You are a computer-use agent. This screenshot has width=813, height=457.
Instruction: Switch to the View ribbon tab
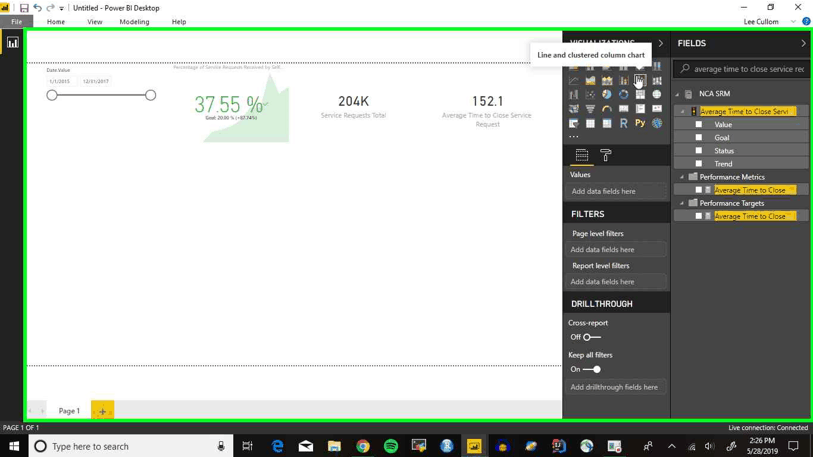click(x=94, y=22)
